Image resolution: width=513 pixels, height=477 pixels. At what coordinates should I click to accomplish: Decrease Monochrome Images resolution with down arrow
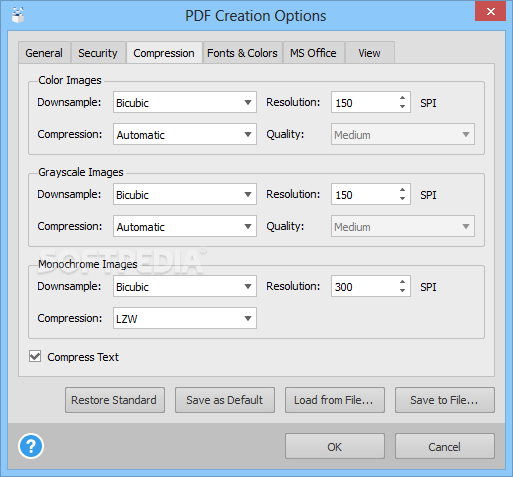[x=402, y=291]
